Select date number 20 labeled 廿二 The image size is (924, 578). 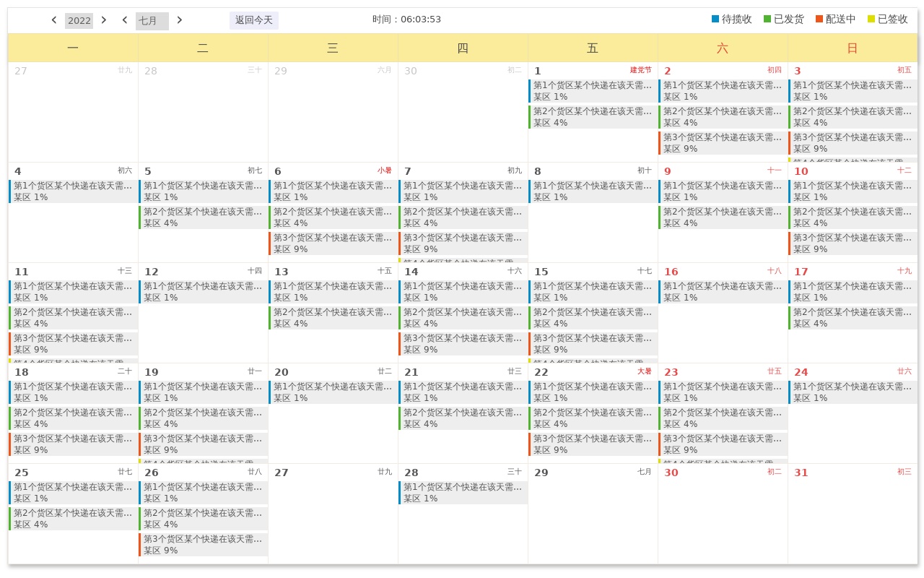281,372
